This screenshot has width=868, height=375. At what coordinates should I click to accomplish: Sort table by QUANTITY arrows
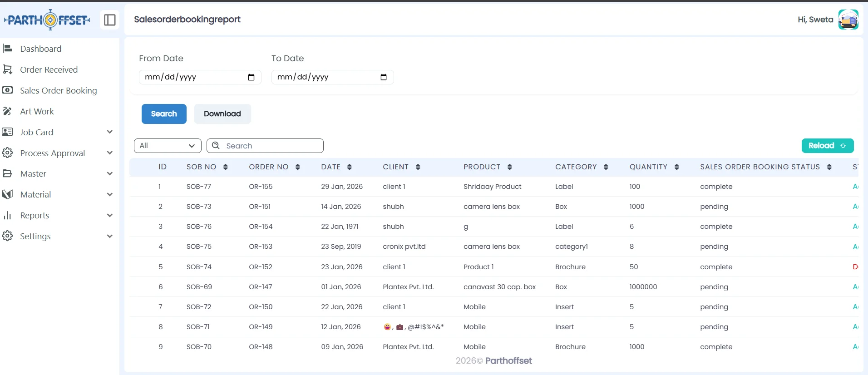coord(676,167)
